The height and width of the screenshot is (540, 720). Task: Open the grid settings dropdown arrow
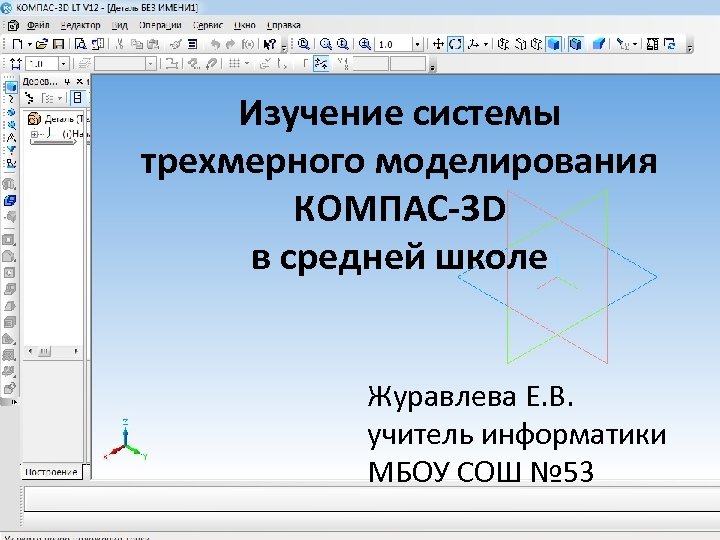(247, 63)
